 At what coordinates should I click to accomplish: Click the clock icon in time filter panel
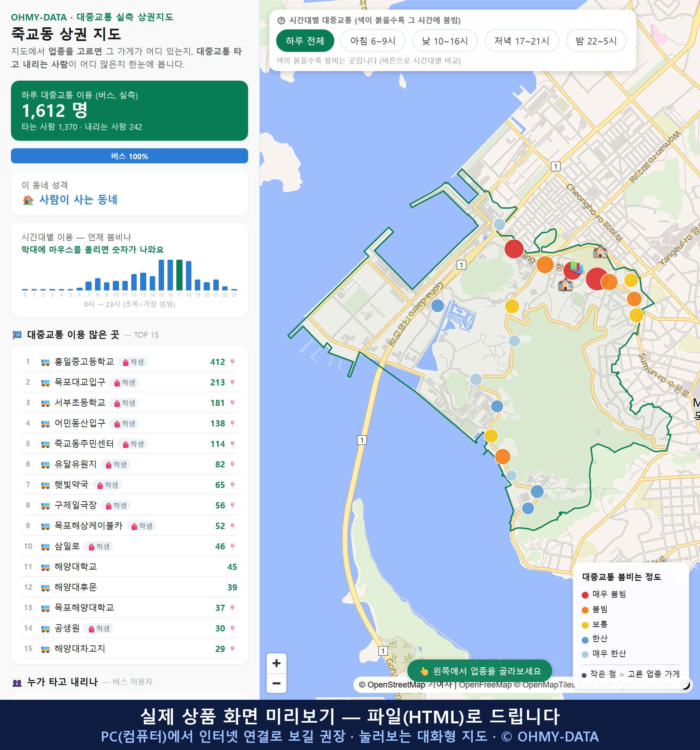(281, 21)
